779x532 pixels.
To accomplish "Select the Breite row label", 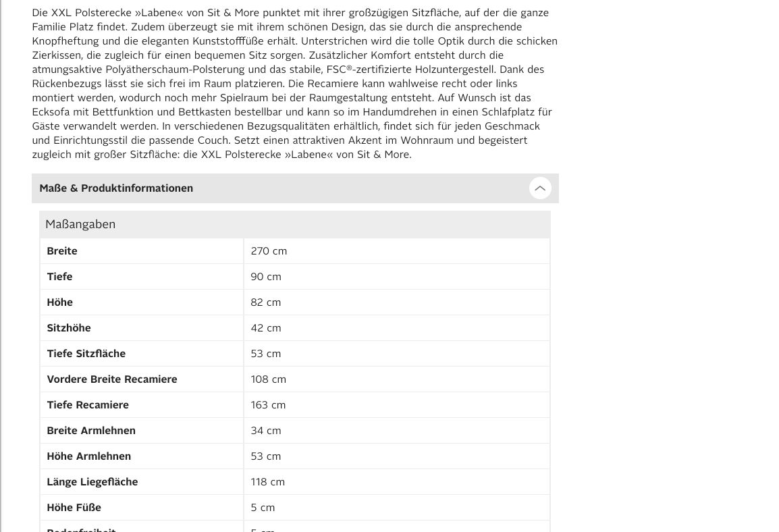I will (62, 251).
